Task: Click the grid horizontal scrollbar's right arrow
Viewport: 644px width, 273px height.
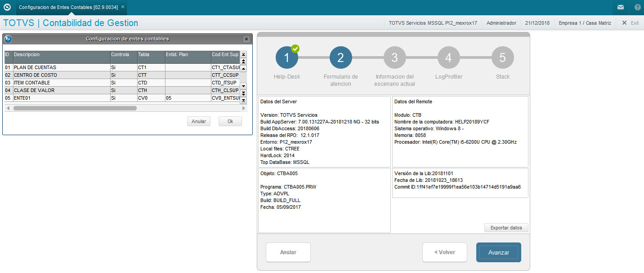Action: [244, 108]
